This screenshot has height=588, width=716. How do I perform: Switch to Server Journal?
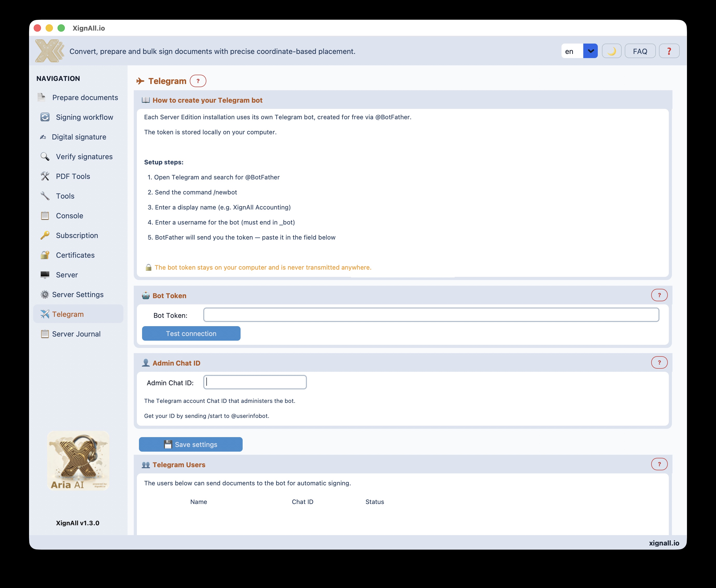pyautogui.click(x=78, y=334)
